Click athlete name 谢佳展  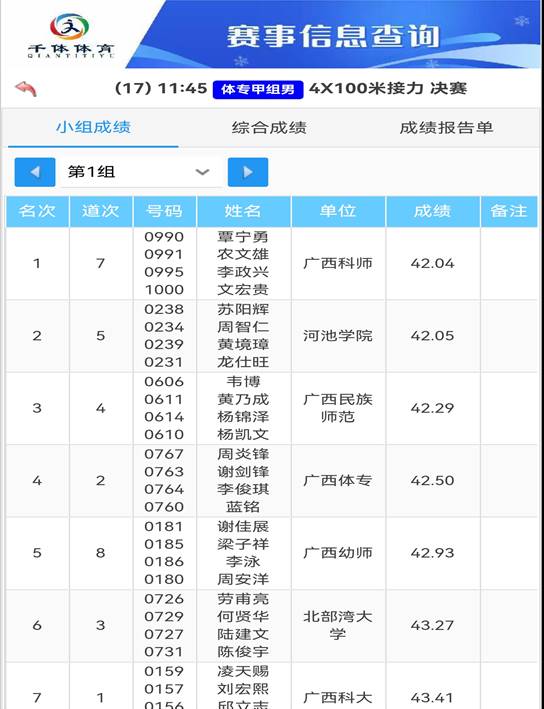pyautogui.click(x=243, y=526)
